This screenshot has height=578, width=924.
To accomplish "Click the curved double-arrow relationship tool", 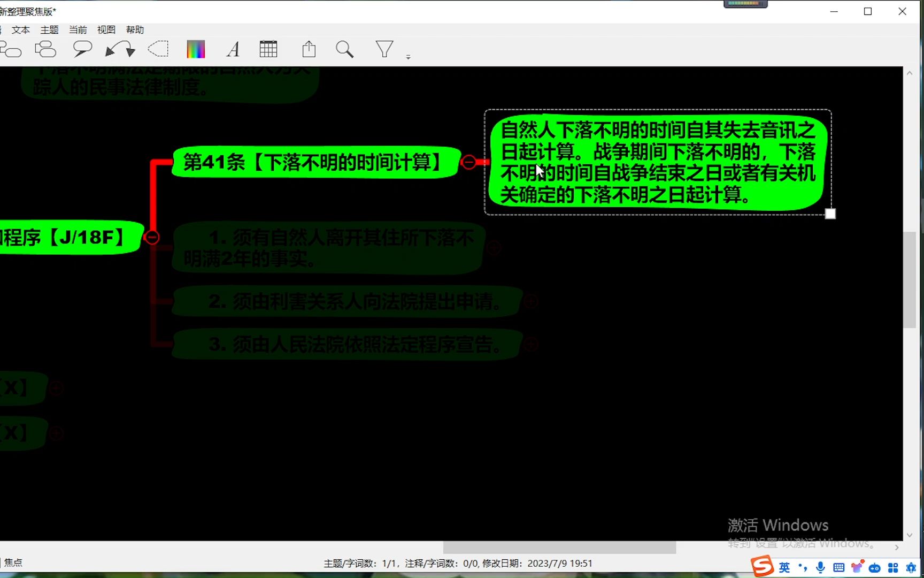I will tap(120, 50).
